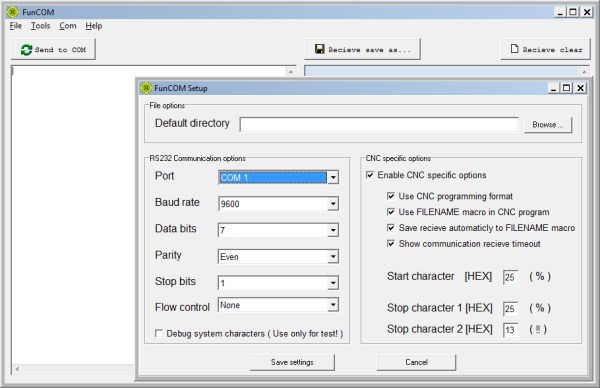Click the send text area in main window

(x=73, y=214)
